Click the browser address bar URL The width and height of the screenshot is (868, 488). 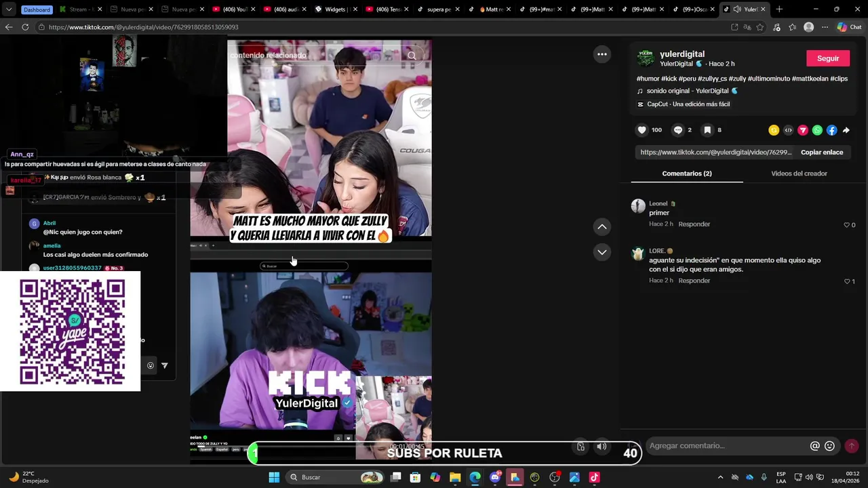[143, 27]
